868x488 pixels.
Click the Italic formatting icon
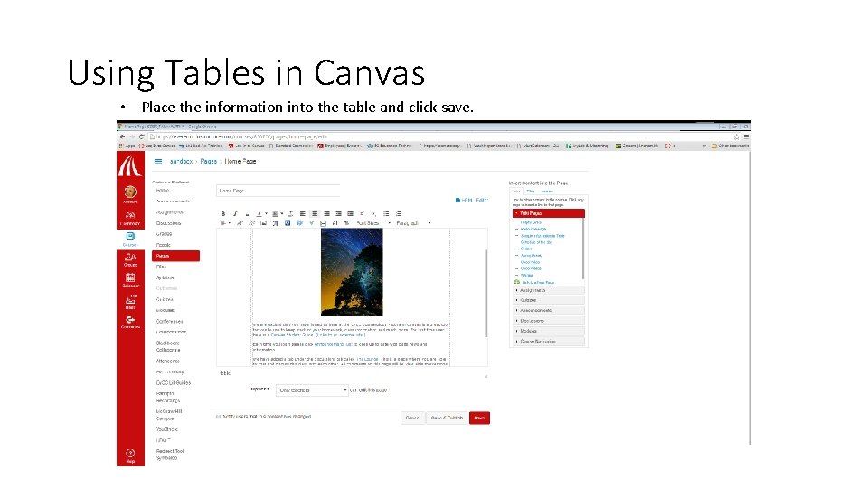click(235, 213)
